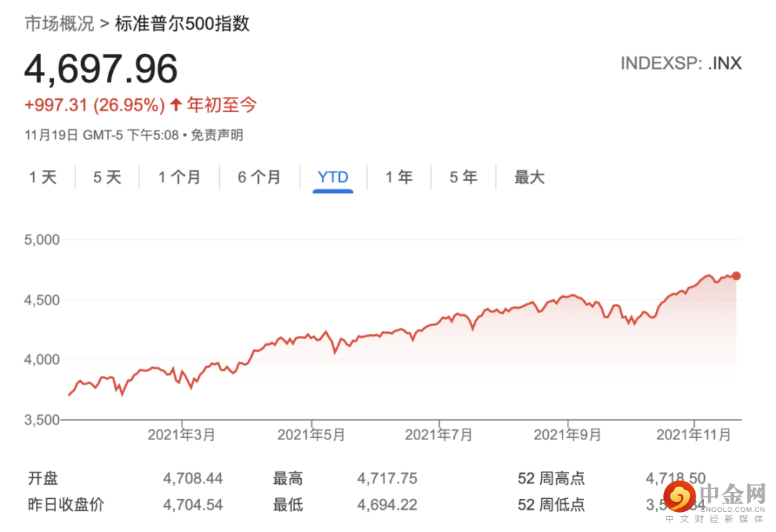Select the YTD tab
Screen dimensions: 776x532
[333, 177]
